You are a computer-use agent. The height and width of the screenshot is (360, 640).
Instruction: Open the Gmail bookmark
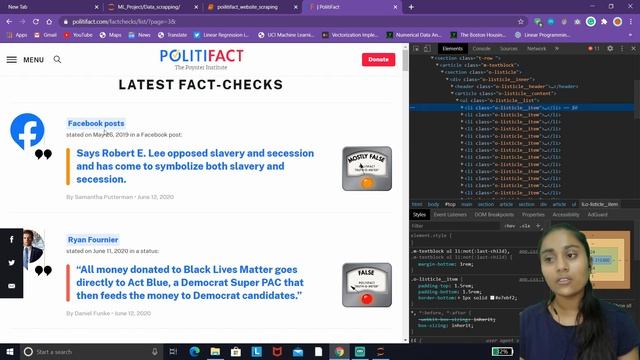tap(45, 35)
